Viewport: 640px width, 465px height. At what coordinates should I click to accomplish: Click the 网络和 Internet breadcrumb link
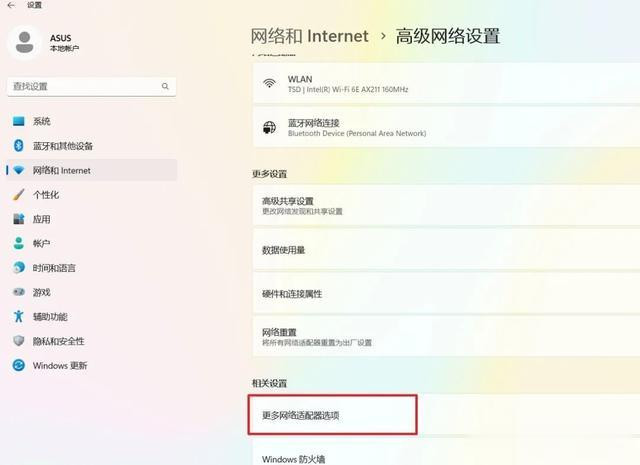[309, 36]
